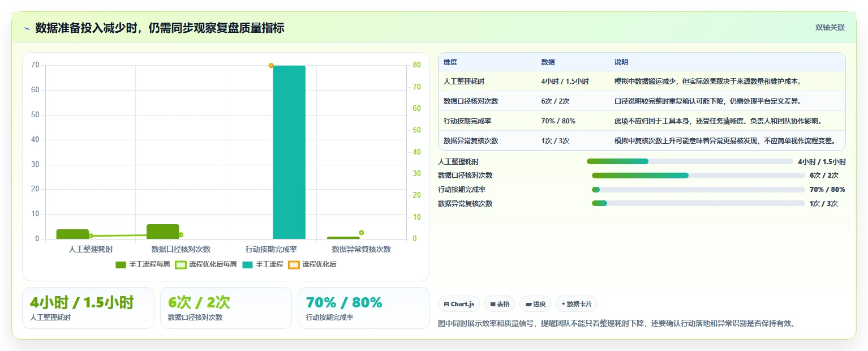The height and width of the screenshot is (351, 868).
Task: Click the 双轴关联 tag in header
Action: (830, 27)
